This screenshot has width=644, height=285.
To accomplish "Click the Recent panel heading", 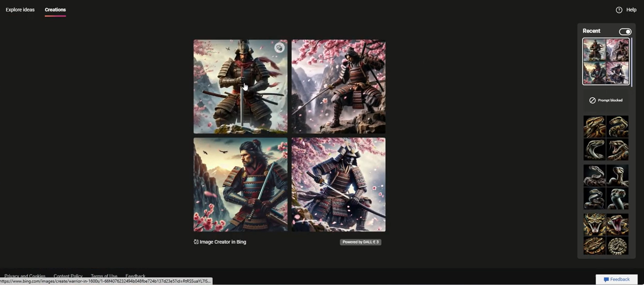I will point(592,31).
